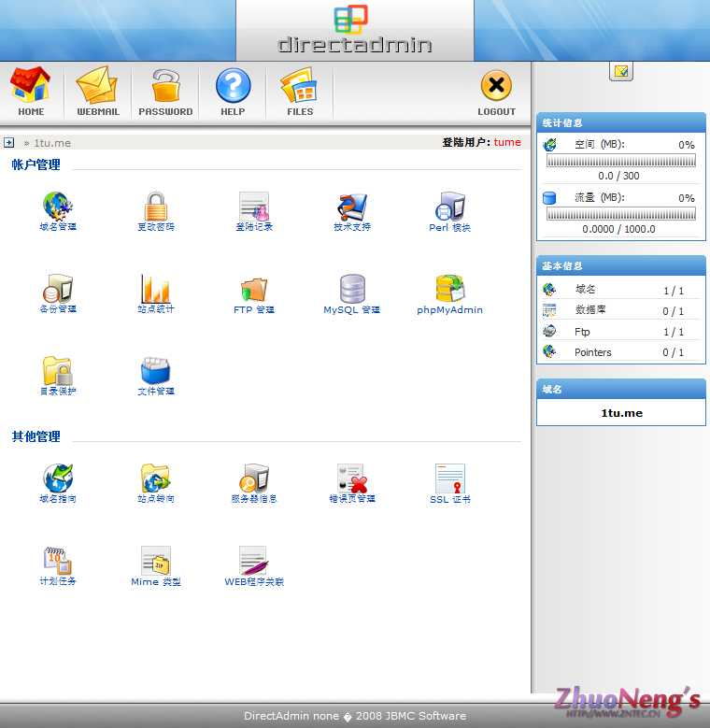
Task: Click the DirectAdmin 2008 JBMC Software footer text
Action: (x=355, y=716)
